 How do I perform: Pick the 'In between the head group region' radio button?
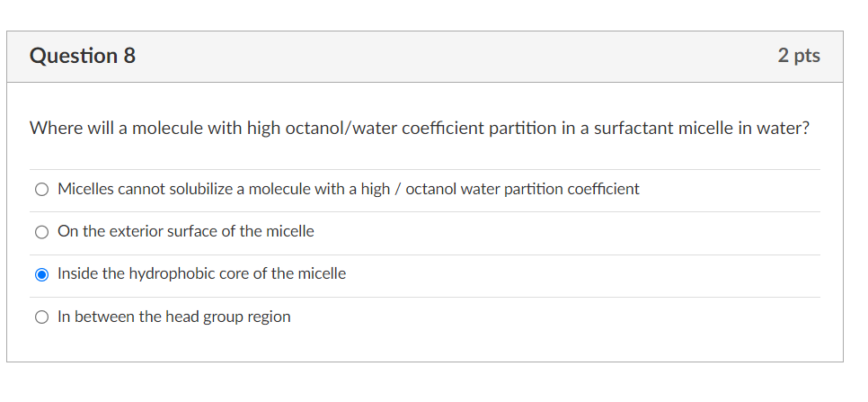coord(41,317)
